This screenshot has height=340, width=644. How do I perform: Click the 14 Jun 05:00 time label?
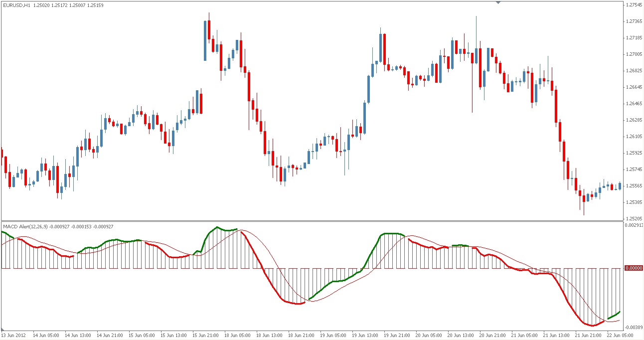click(46, 335)
